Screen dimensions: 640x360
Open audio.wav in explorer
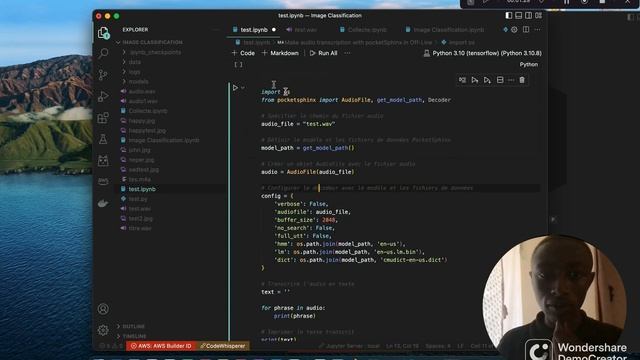[x=138, y=91]
